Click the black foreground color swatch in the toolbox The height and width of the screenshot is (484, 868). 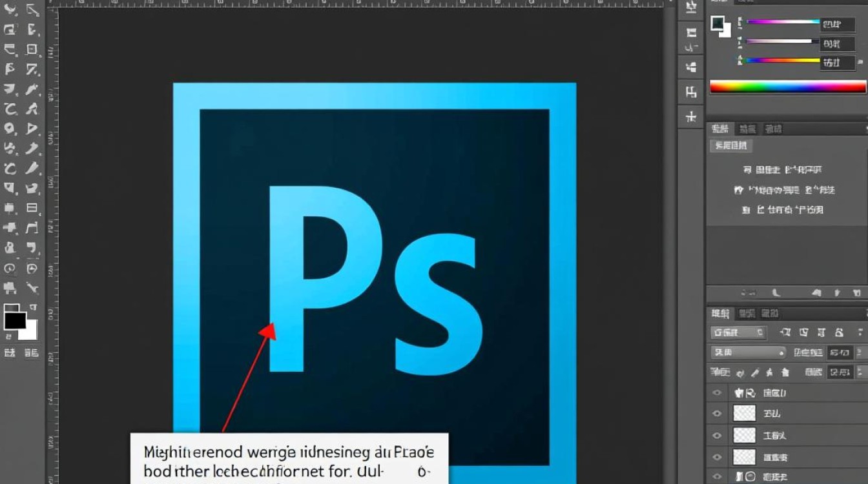point(15,321)
